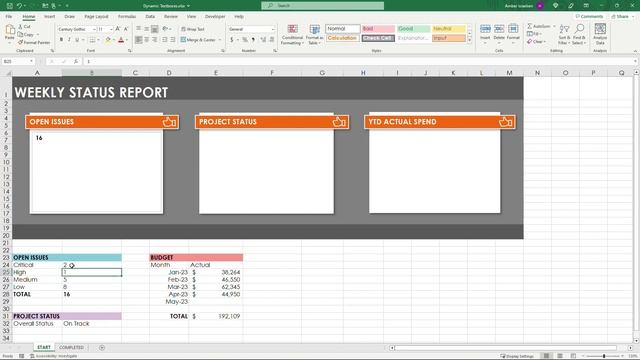Apply the Good cell style
This screenshot has height=360, width=640.
coord(413,29)
